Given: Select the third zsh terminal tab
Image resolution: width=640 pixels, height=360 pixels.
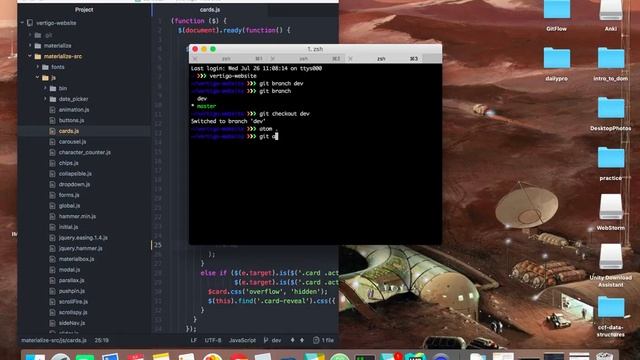Looking at the screenshot, I should coord(384,59).
